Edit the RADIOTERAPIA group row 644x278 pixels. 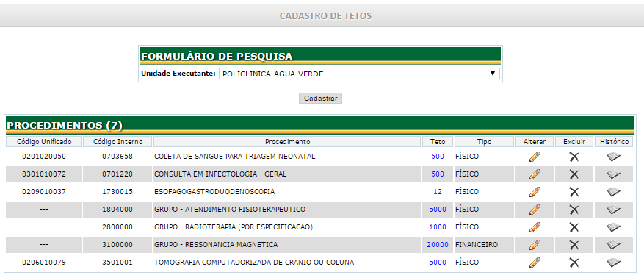tap(535, 227)
